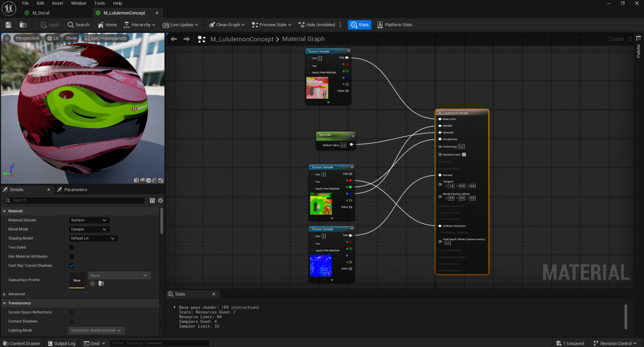The image size is (644, 347).
Task: Click the property matrix table icon in Details
Action: coord(152,200)
